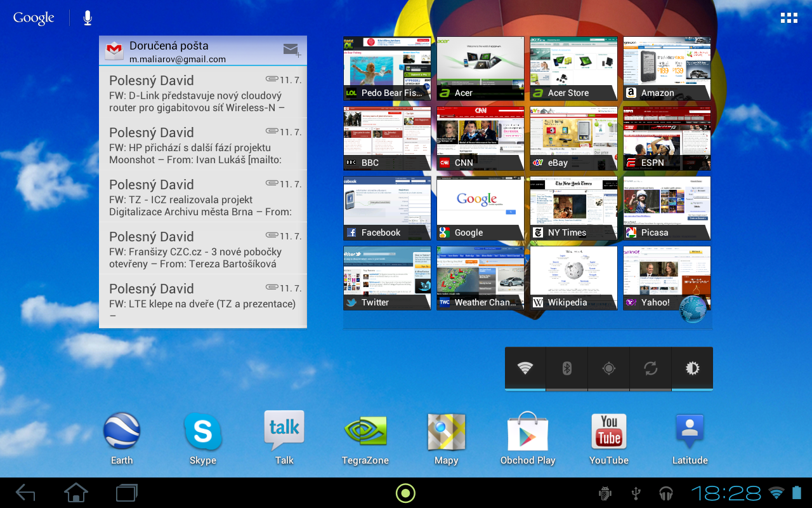This screenshot has height=508, width=812.
Task: Start Google Talk
Action: (x=284, y=431)
